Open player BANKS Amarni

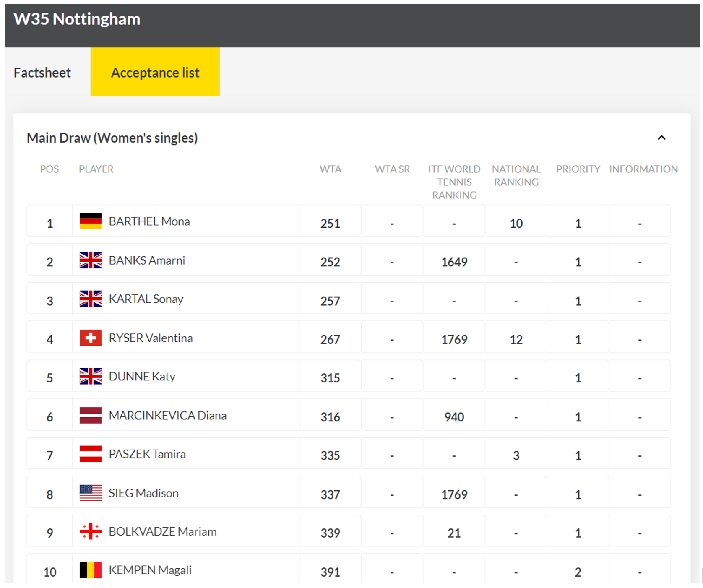tap(147, 260)
